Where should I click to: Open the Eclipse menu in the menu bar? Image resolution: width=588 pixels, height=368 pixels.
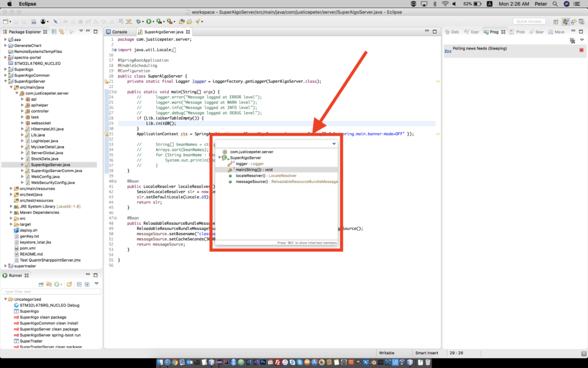tap(28, 4)
